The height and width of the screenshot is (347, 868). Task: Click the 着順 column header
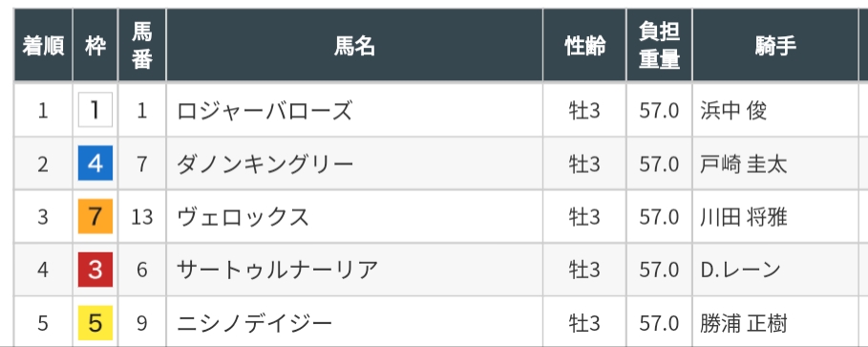coord(43,46)
